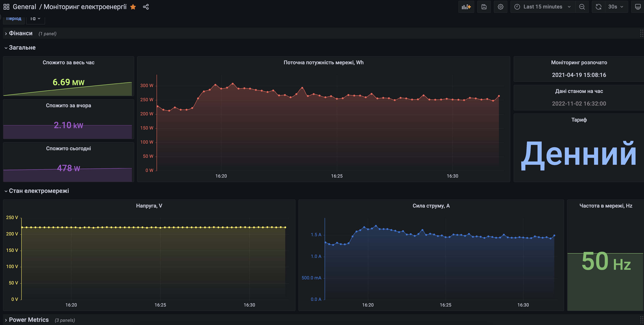The width and height of the screenshot is (644, 325).
Task: Refresh the dashboard now
Action: coord(598,7)
